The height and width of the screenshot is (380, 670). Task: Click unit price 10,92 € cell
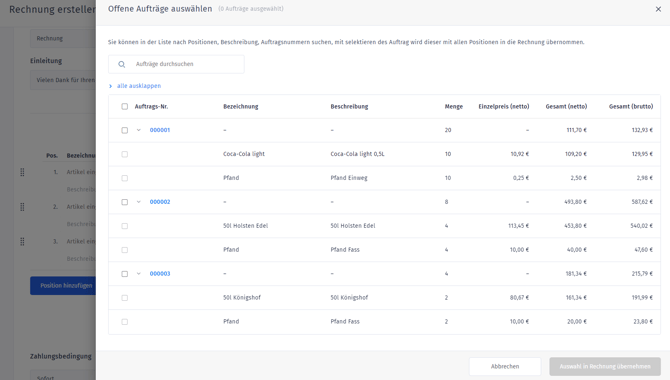[520, 154]
